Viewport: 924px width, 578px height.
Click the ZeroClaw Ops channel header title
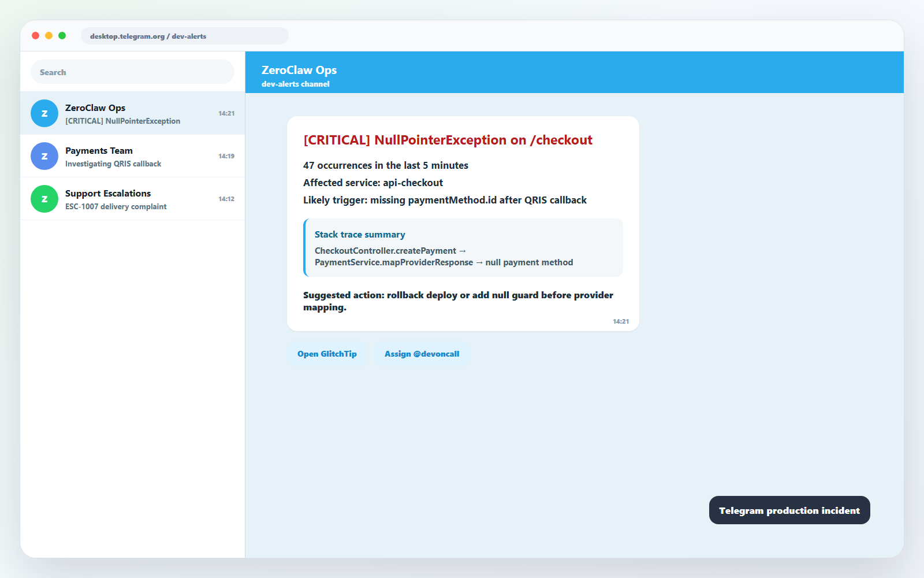[x=299, y=70]
